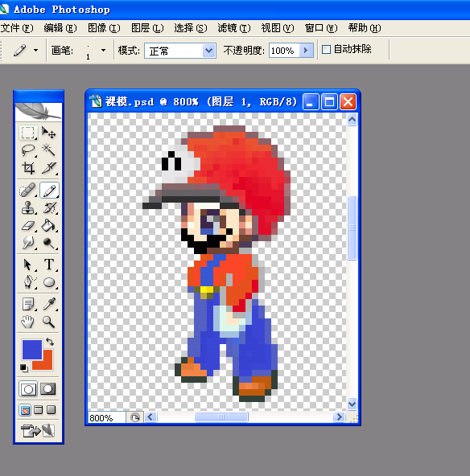Viewport: 470px width, 476px height.
Task: Maximize the 裸模.psd document window
Action: pos(329,101)
